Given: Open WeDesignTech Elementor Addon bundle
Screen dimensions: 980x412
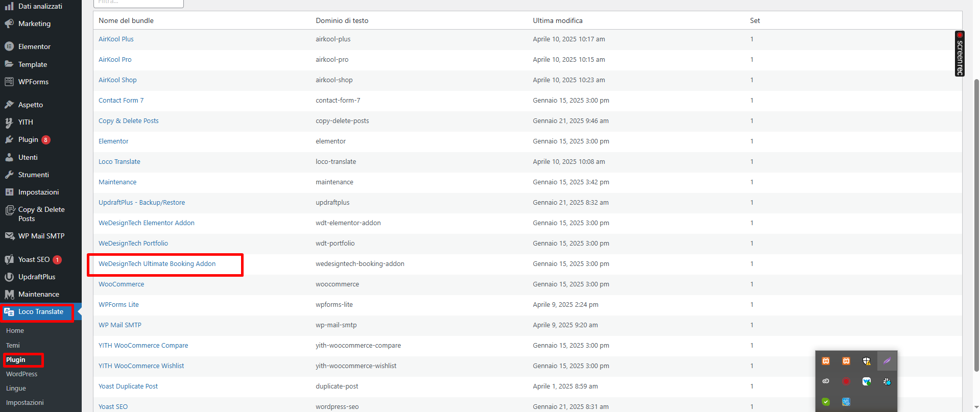Looking at the screenshot, I should 147,223.
